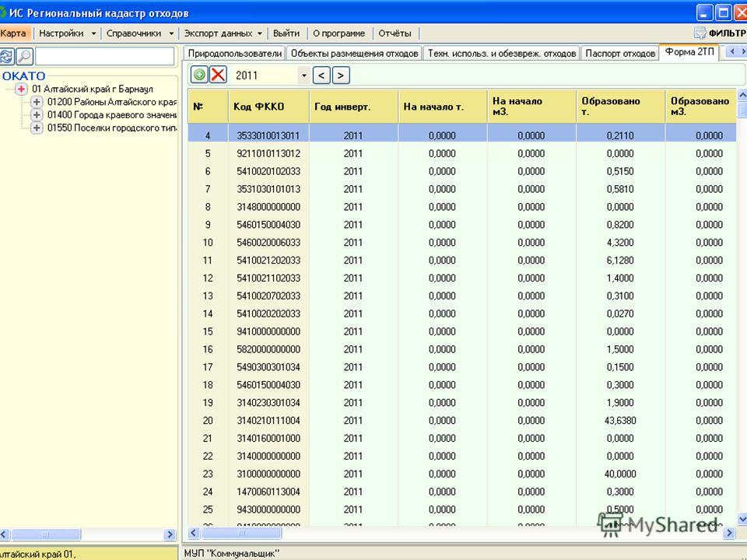Open О программе item
The height and width of the screenshot is (560, 747).
click(x=338, y=33)
